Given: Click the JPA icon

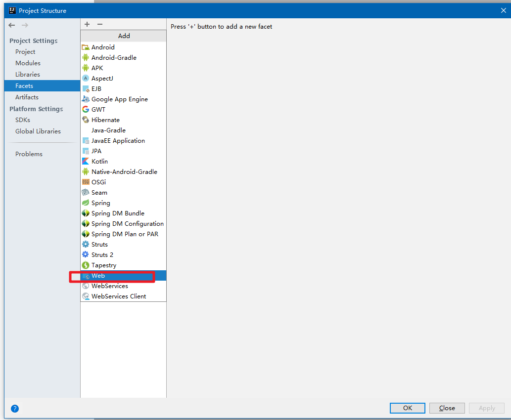Looking at the screenshot, I should coord(86,151).
